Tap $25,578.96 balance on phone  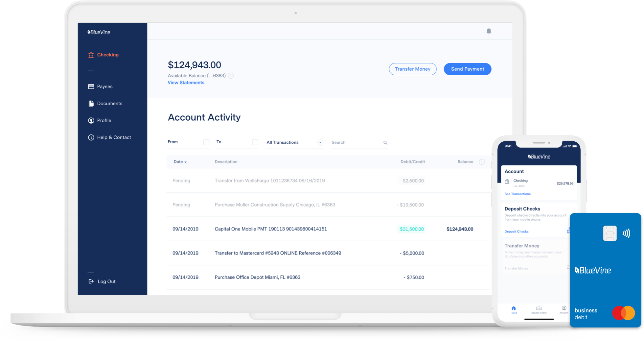[x=565, y=183]
